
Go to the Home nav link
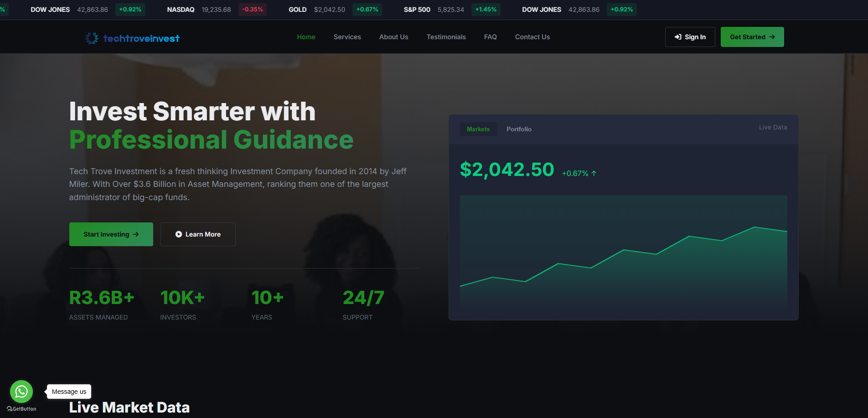point(306,37)
